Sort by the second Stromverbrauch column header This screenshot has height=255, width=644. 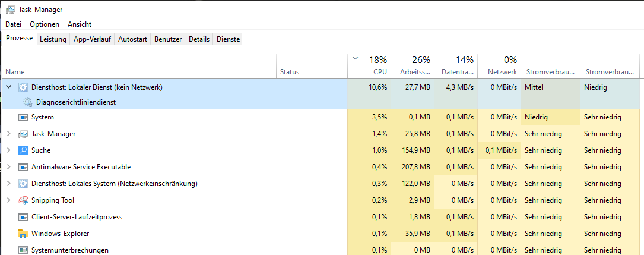[x=610, y=66]
